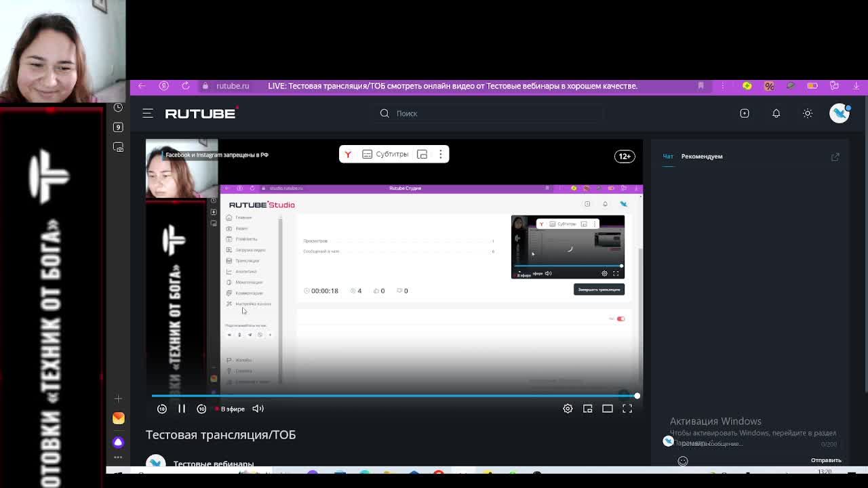Switch to the Рекомендуем tab
868x488 pixels.
pos(702,157)
